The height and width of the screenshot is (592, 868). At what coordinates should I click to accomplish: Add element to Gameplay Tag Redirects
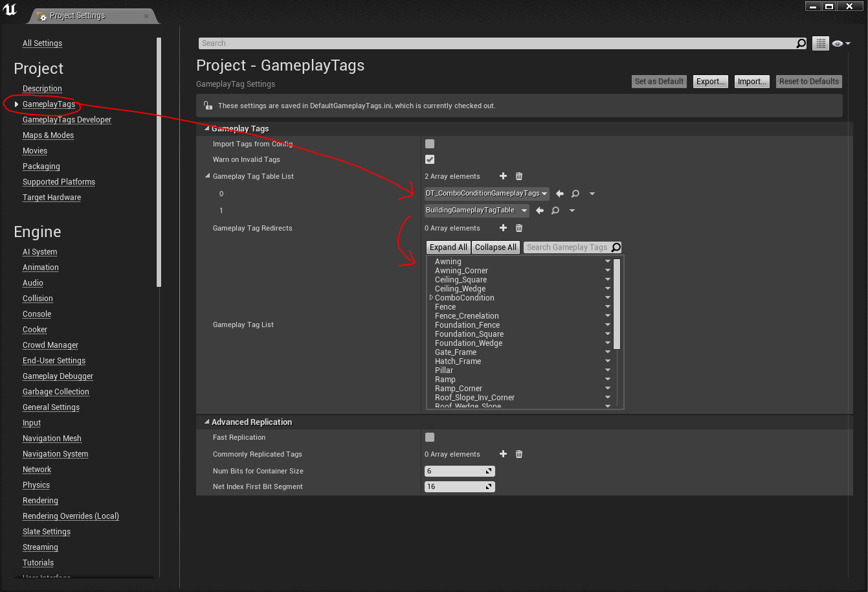[504, 228]
